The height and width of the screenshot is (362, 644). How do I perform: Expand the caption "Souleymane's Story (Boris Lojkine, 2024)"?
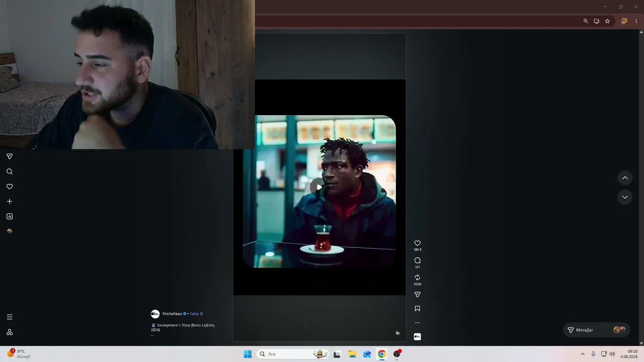click(x=183, y=327)
